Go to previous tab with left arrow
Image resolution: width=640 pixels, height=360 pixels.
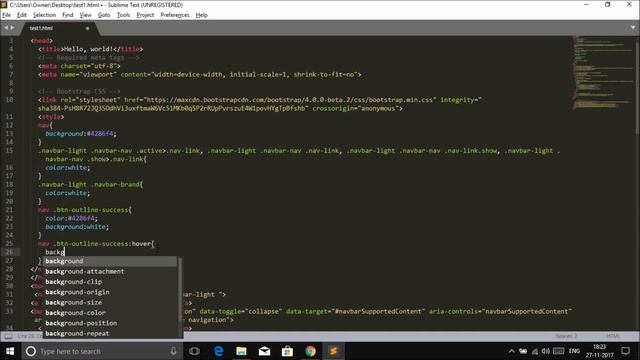pos(6,28)
